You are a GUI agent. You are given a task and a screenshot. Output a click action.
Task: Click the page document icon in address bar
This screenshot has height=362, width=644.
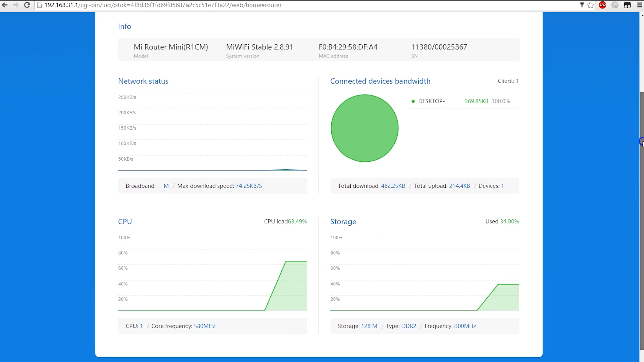pyautogui.click(x=39, y=5)
